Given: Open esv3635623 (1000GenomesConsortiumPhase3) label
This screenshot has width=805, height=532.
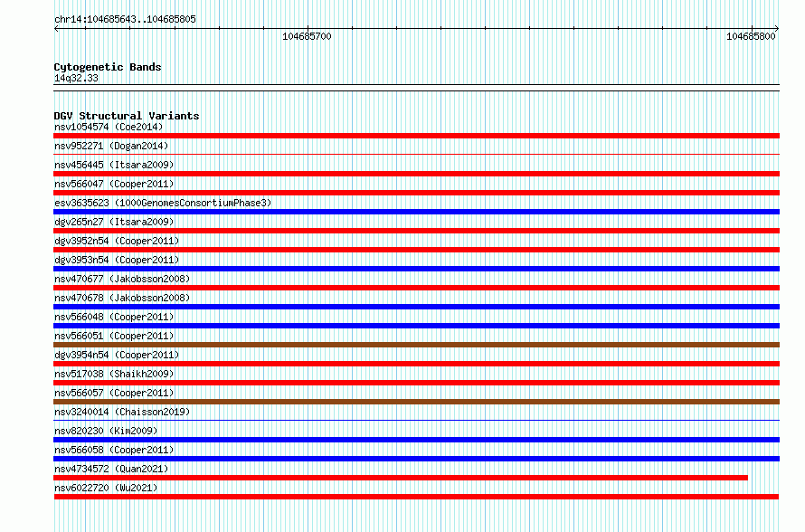Looking at the screenshot, I should click(x=163, y=203).
